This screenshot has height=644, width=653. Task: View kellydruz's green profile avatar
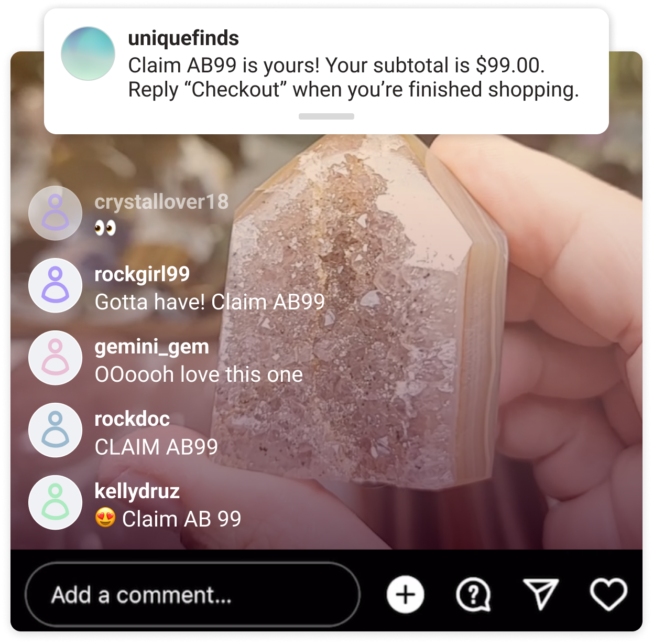tap(55, 502)
